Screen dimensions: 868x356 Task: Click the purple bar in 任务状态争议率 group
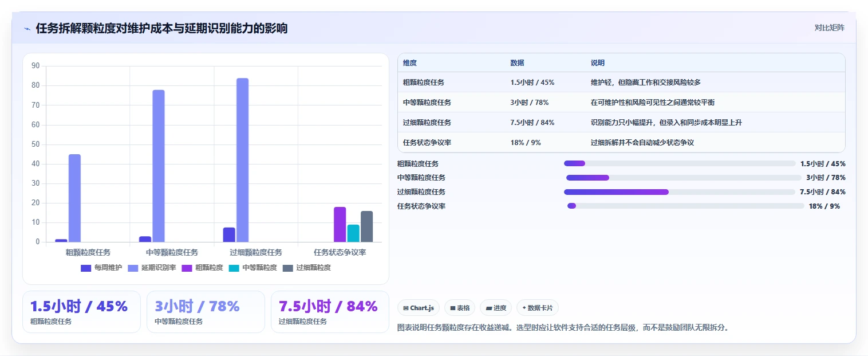pos(340,224)
